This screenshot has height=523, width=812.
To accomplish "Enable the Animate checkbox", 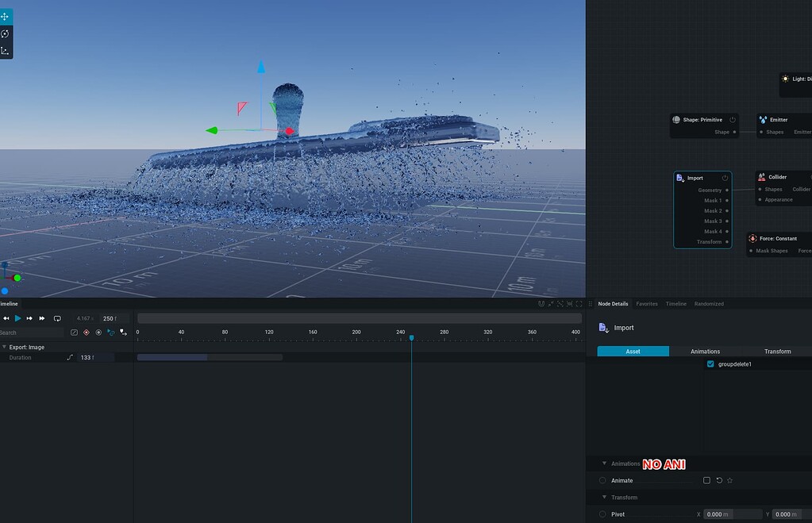I will point(706,480).
